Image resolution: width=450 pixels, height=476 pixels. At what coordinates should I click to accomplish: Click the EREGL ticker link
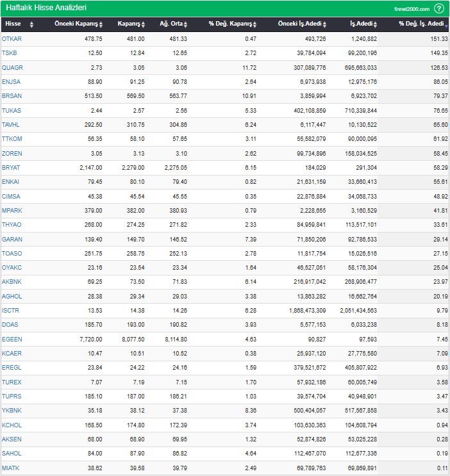[12, 368]
